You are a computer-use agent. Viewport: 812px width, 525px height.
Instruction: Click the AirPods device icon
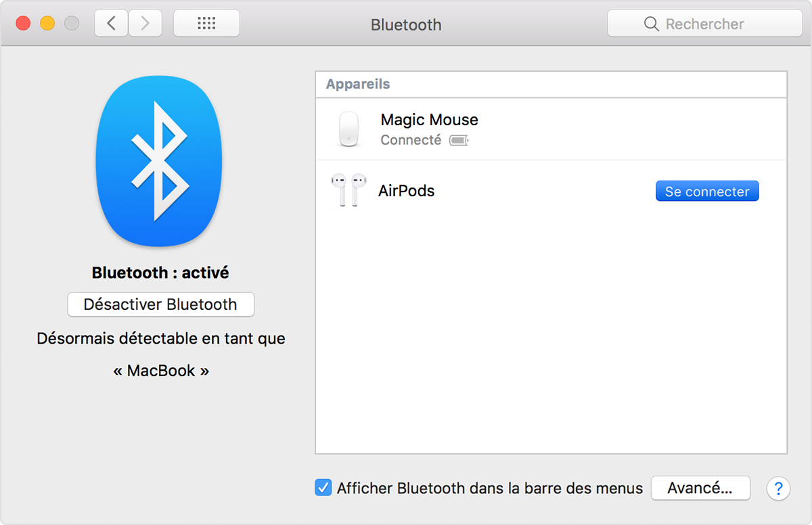click(x=348, y=191)
